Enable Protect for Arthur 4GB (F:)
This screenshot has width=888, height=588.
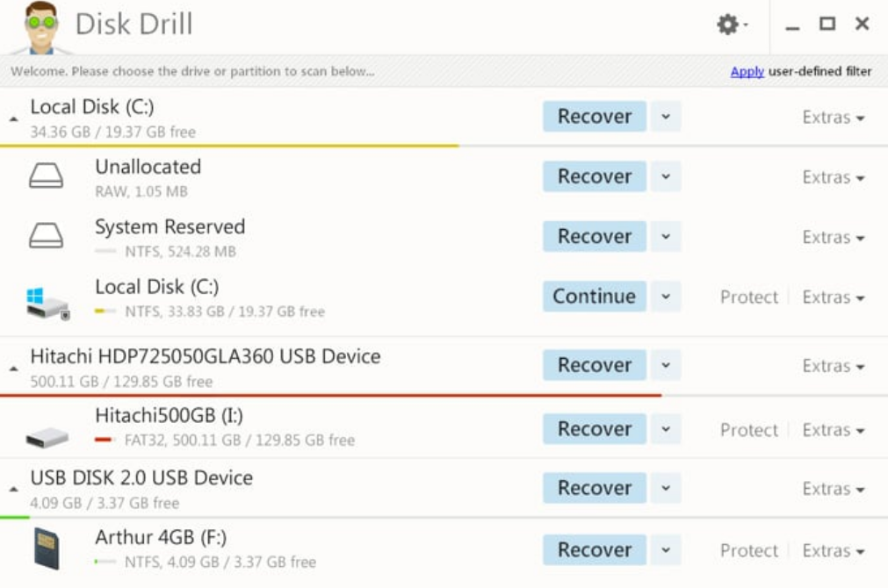(748, 550)
